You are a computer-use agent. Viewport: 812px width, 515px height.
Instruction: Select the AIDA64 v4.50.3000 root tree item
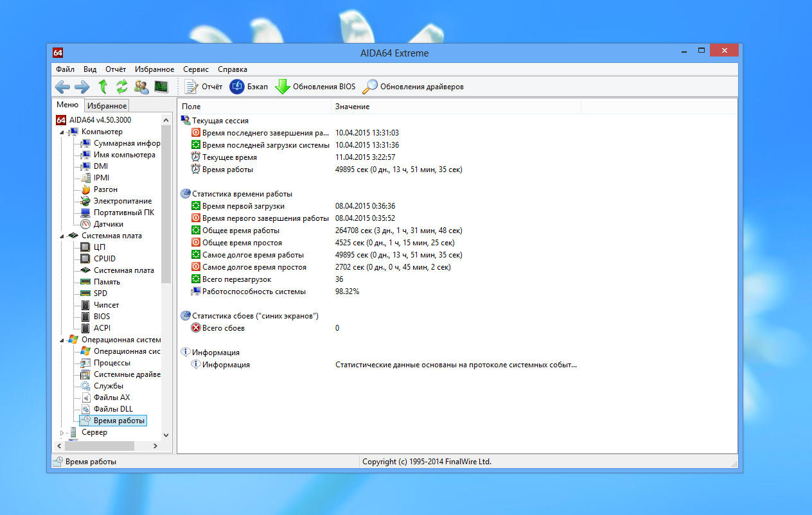[x=94, y=120]
